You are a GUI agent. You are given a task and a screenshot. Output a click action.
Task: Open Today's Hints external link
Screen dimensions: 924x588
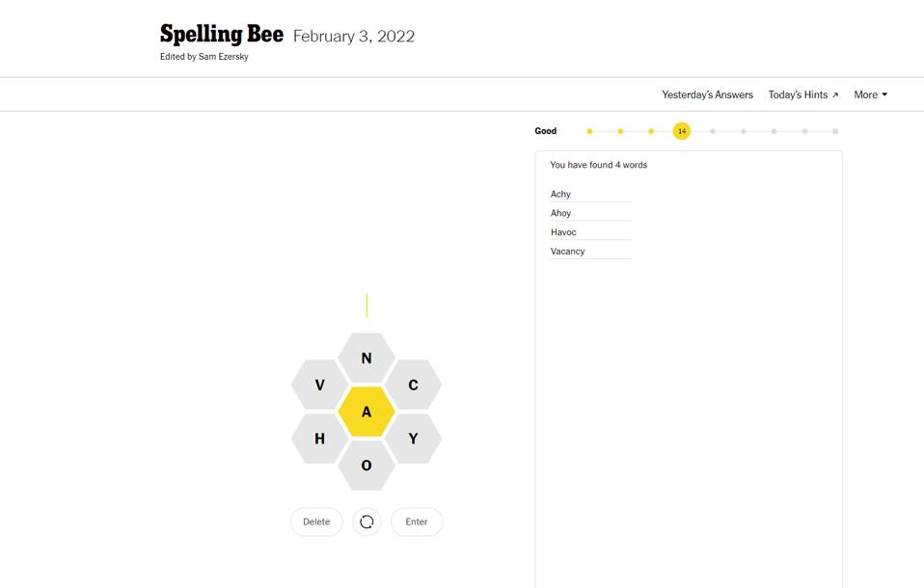[802, 94]
